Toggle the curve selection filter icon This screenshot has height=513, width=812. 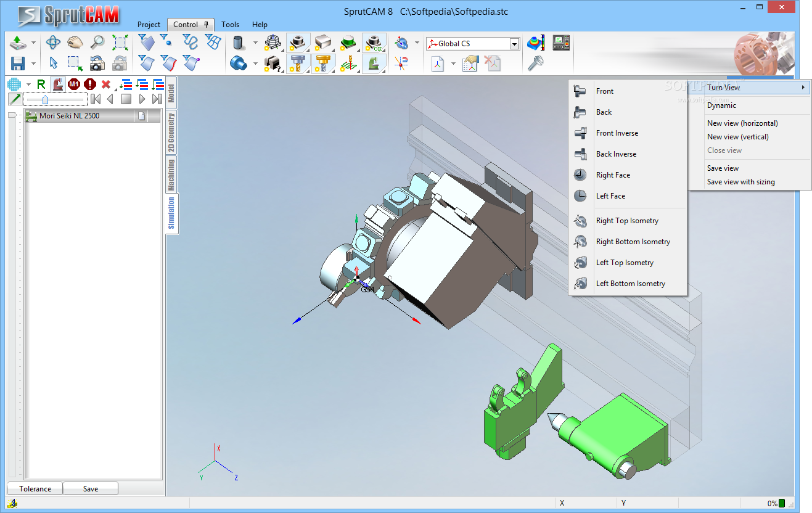(190, 43)
